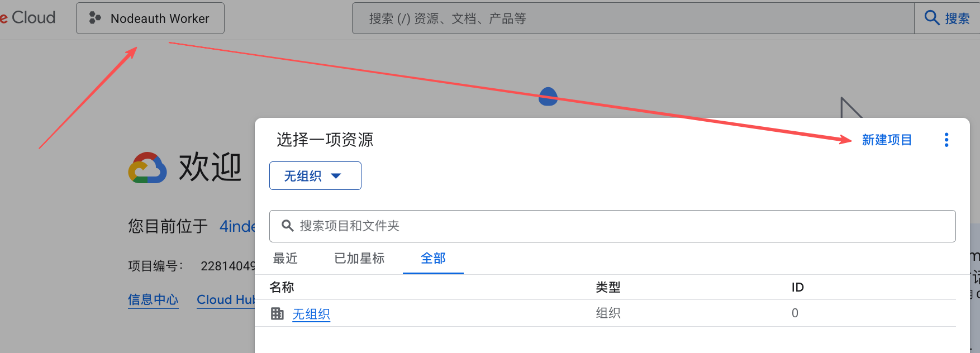
Task: Click the Nodeauth Worker project selector icon
Action: 95,18
